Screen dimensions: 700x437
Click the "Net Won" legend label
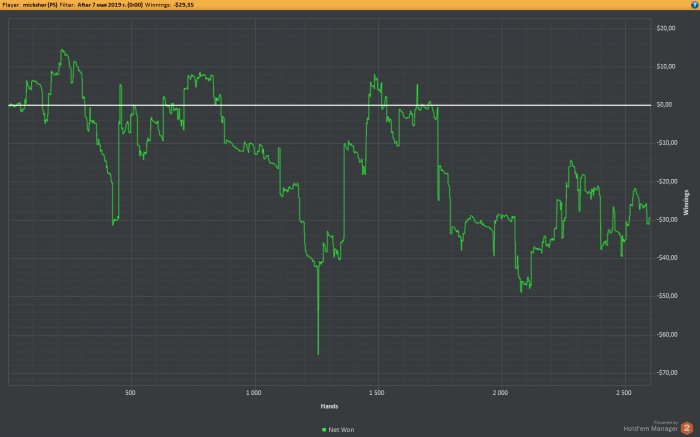tap(341, 429)
